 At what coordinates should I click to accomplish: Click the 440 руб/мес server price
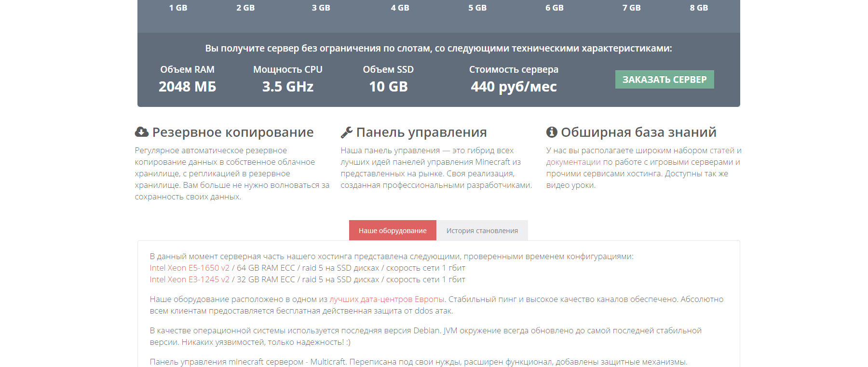coord(514,87)
